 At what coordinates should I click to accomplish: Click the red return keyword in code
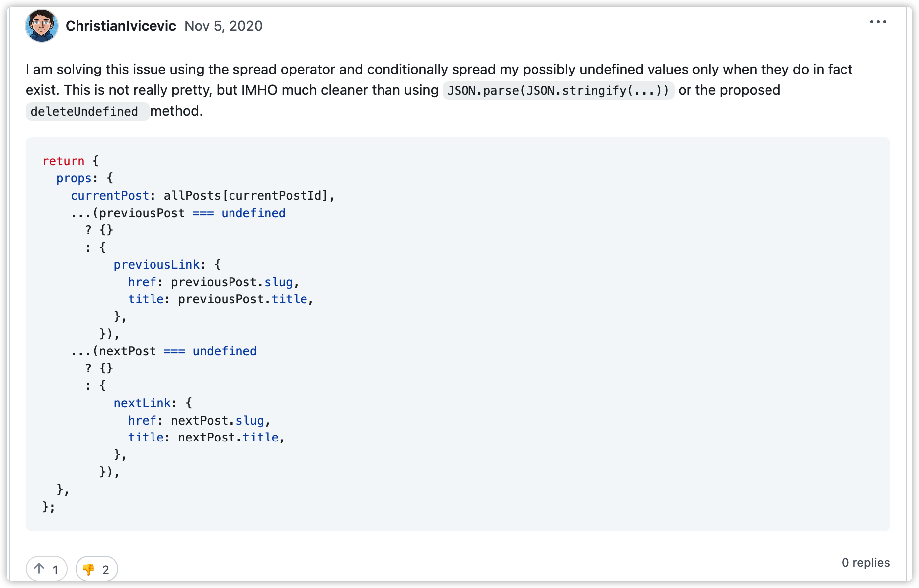point(63,161)
